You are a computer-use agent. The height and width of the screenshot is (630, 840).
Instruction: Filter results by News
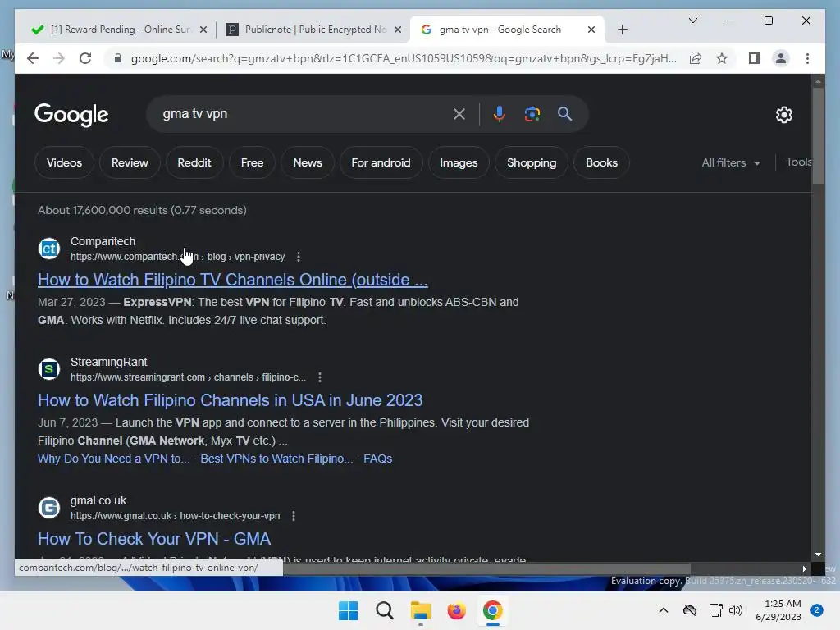coord(308,163)
